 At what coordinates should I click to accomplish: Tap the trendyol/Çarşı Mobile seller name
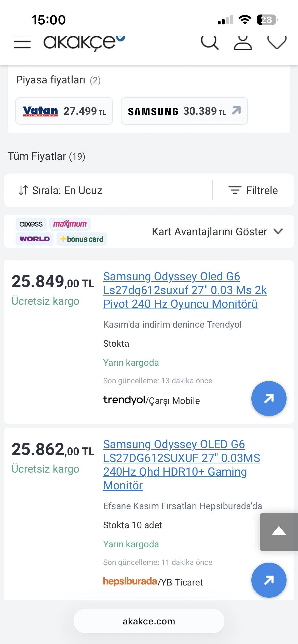click(x=152, y=400)
